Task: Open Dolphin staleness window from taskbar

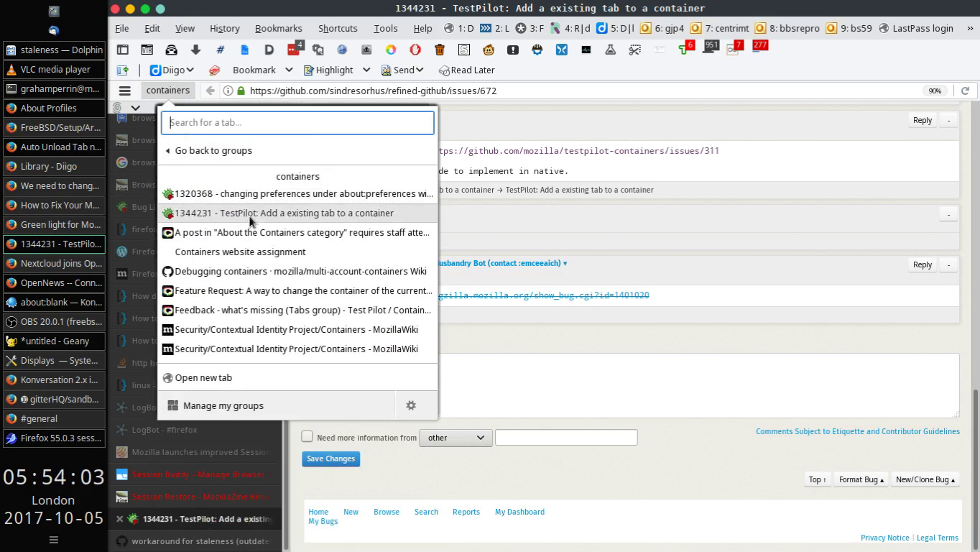Action: pyautogui.click(x=54, y=50)
